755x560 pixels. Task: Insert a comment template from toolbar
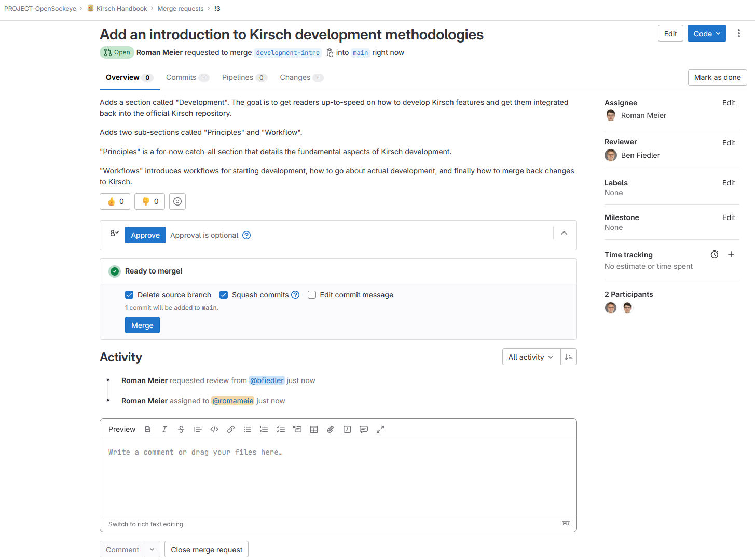[x=364, y=429]
